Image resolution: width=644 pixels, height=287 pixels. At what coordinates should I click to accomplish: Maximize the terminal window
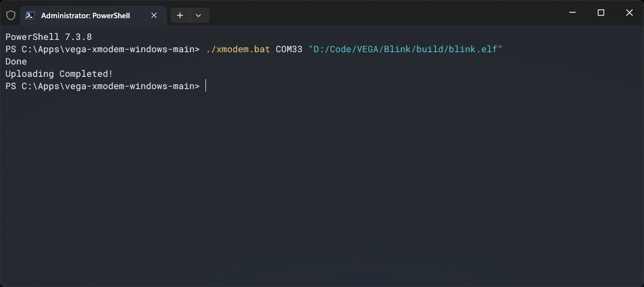(x=601, y=13)
